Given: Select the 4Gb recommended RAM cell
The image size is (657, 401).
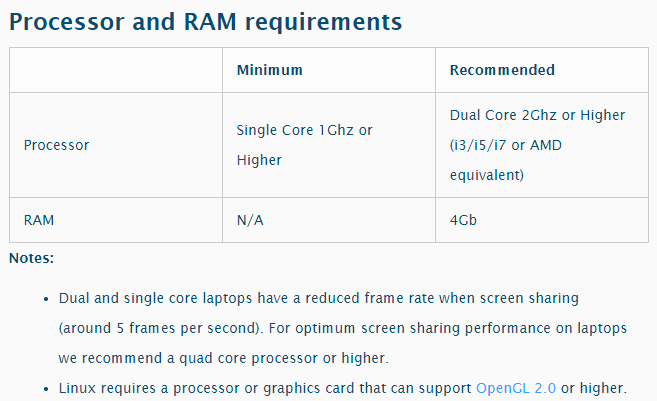Looking at the screenshot, I should point(463,220).
